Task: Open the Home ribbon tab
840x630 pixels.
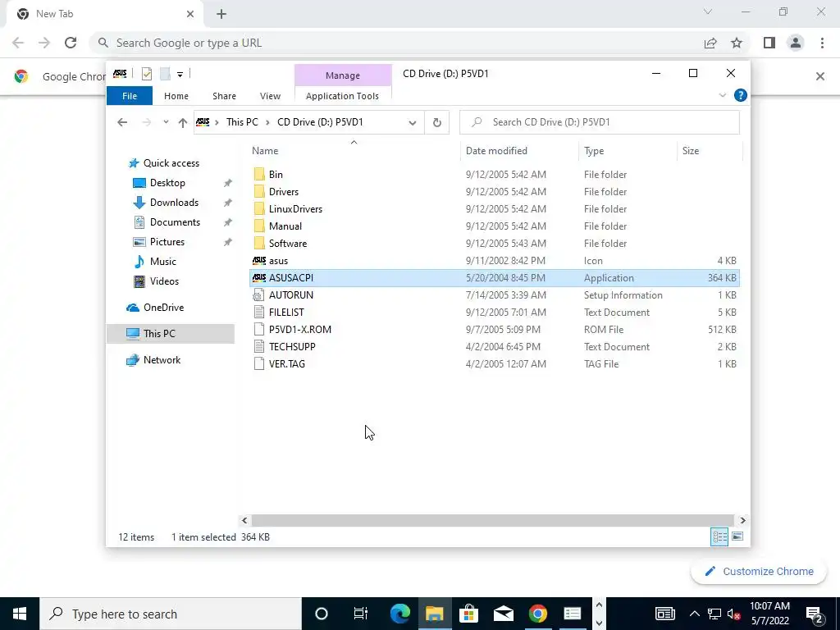Action: point(176,96)
